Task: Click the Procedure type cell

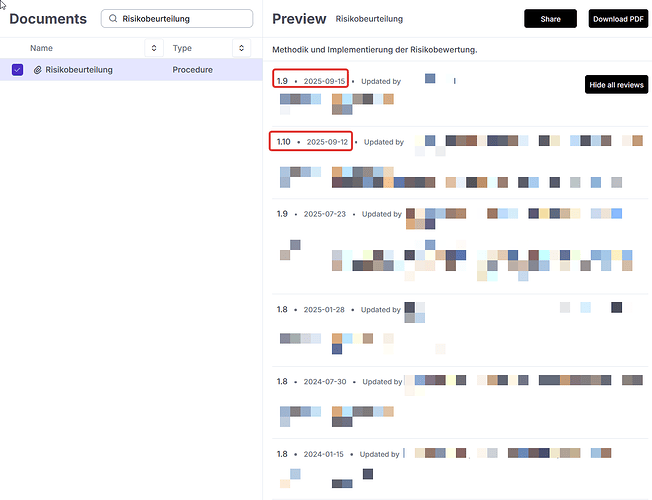Action: tap(193, 70)
